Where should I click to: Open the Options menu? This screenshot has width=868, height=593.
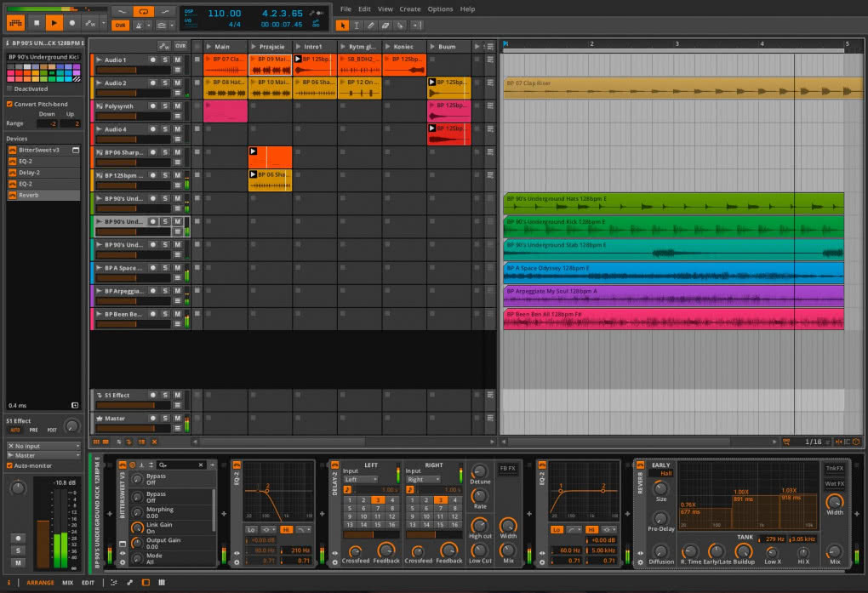(x=440, y=9)
